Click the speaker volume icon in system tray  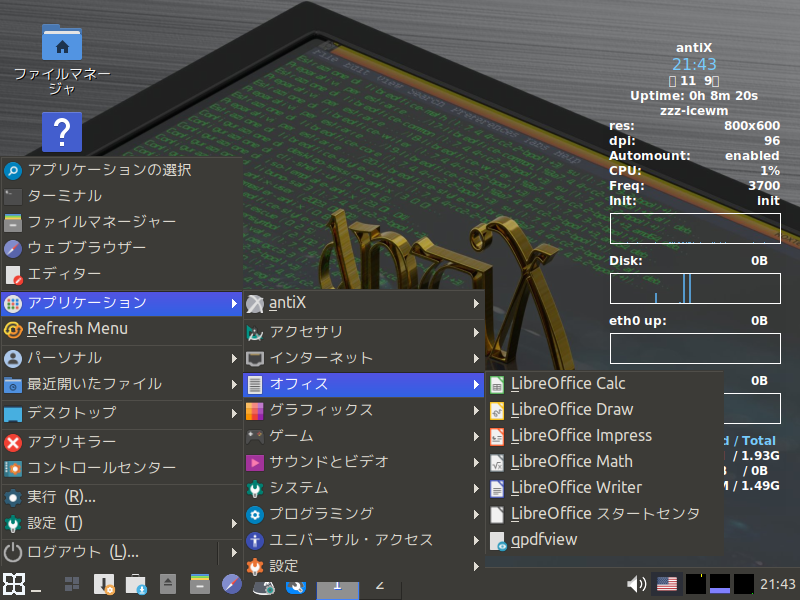tap(636, 584)
